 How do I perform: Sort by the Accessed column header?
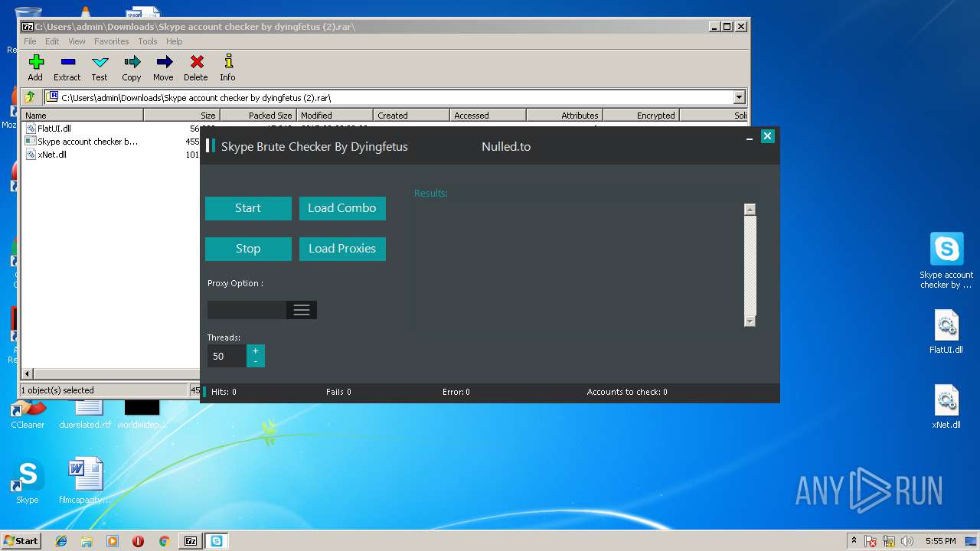[x=488, y=116]
